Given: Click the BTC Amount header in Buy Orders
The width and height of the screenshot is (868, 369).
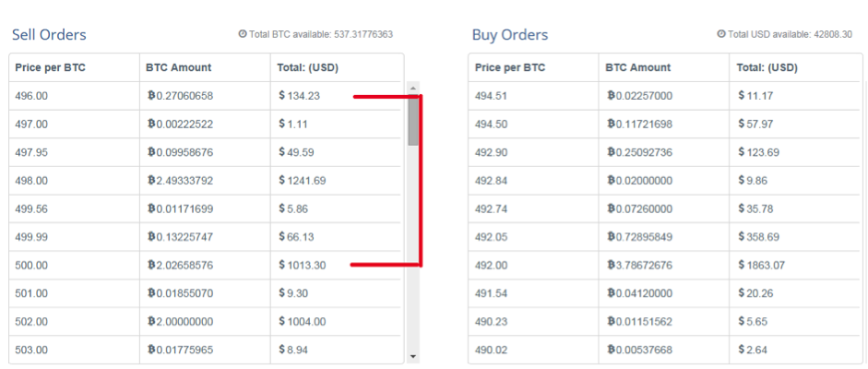Looking at the screenshot, I should (x=637, y=67).
